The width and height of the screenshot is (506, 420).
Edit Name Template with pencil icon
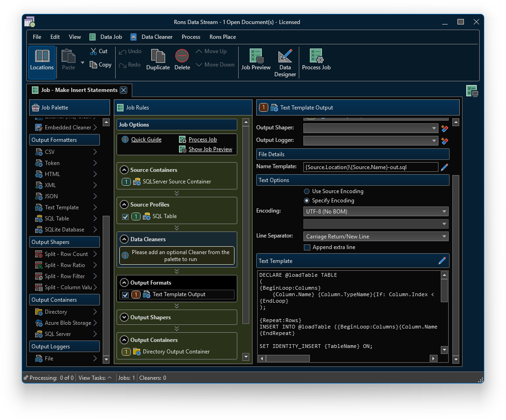pyautogui.click(x=444, y=167)
